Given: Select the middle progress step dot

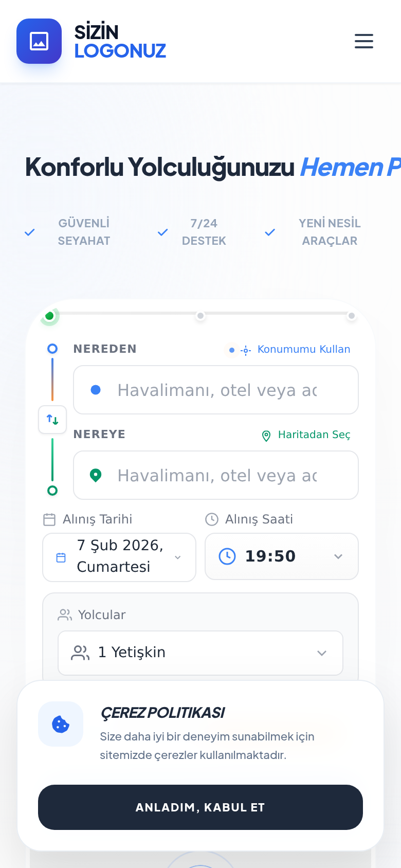Looking at the screenshot, I should point(200,316).
